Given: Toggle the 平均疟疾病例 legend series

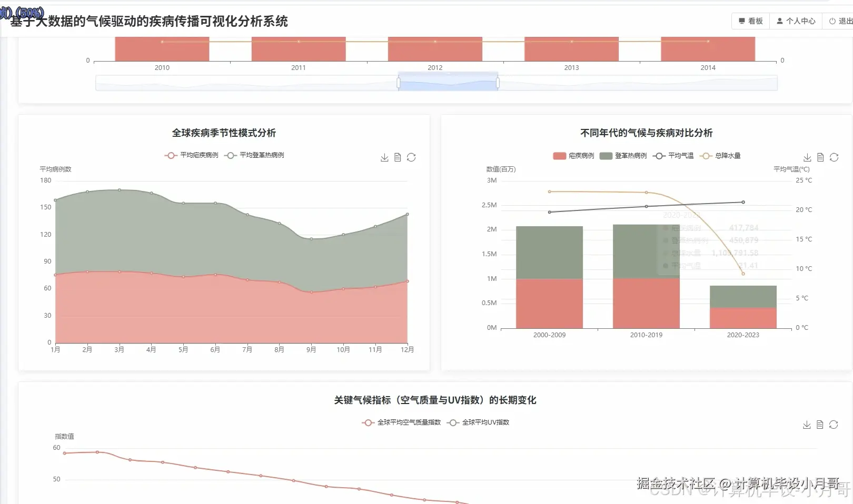Looking at the screenshot, I should [x=191, y=155].
